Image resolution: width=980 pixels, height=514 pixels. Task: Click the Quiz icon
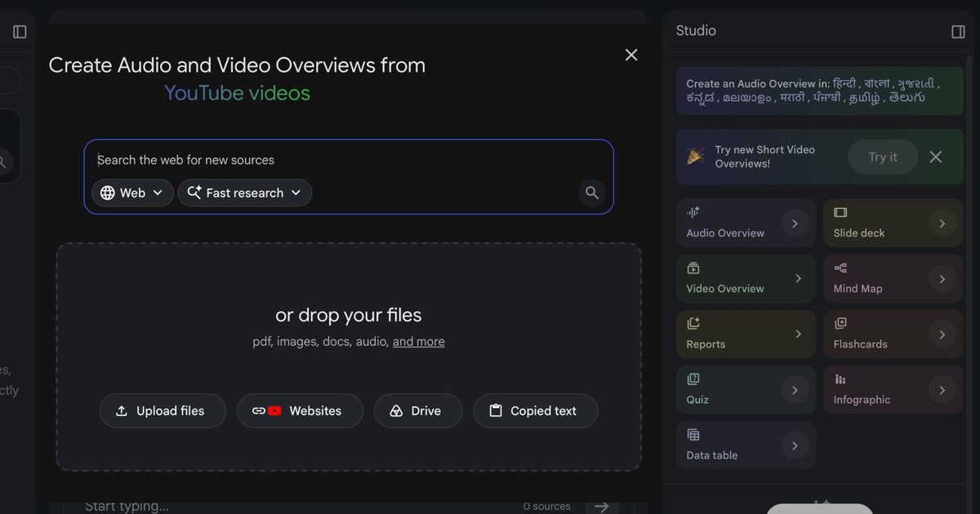(x=693, y=379)
